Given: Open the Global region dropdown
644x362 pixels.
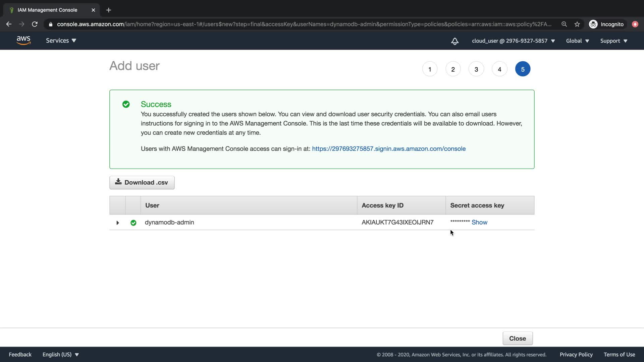Looking at the screenshot, I should click(x=577, y=41).
